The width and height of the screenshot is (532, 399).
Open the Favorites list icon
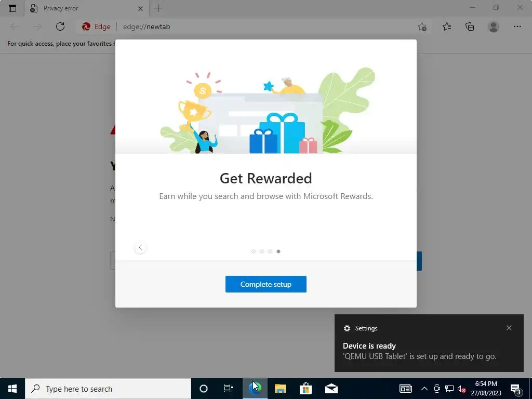(x=447, y=26)
